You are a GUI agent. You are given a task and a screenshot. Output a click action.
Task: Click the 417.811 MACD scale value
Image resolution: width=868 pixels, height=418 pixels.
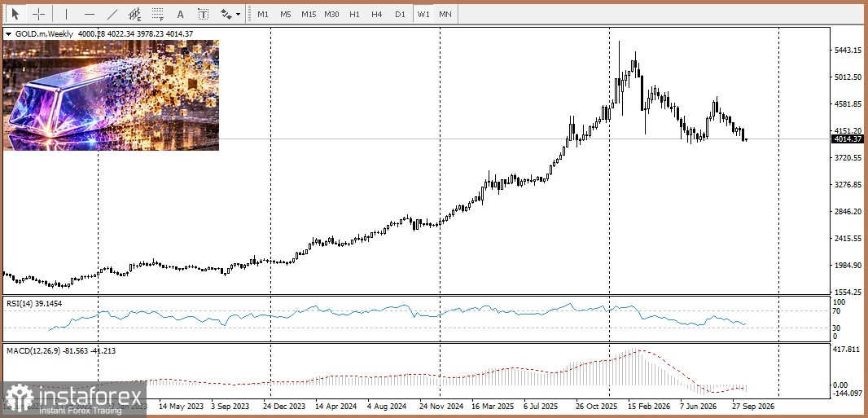click(x=848, y=350)
